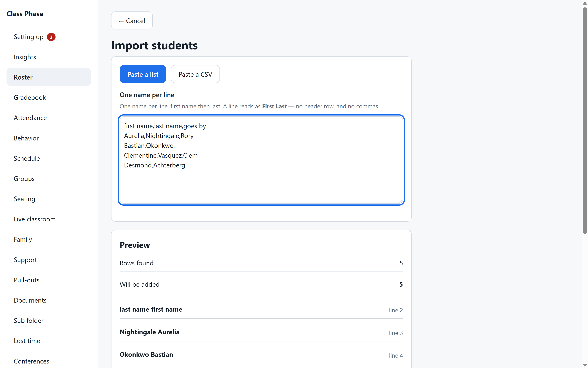Click the Will be added row
This screenshot has width=588, height=368.
tap(261, 284)
